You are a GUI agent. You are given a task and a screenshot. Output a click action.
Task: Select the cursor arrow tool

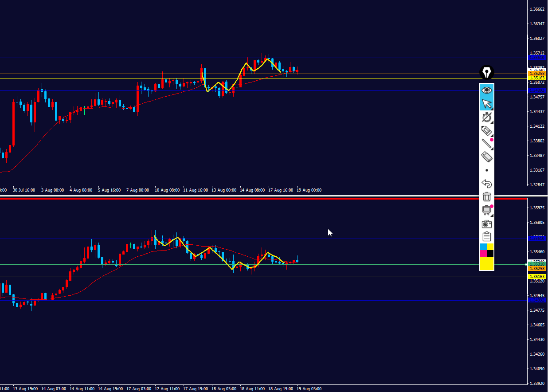487,104
